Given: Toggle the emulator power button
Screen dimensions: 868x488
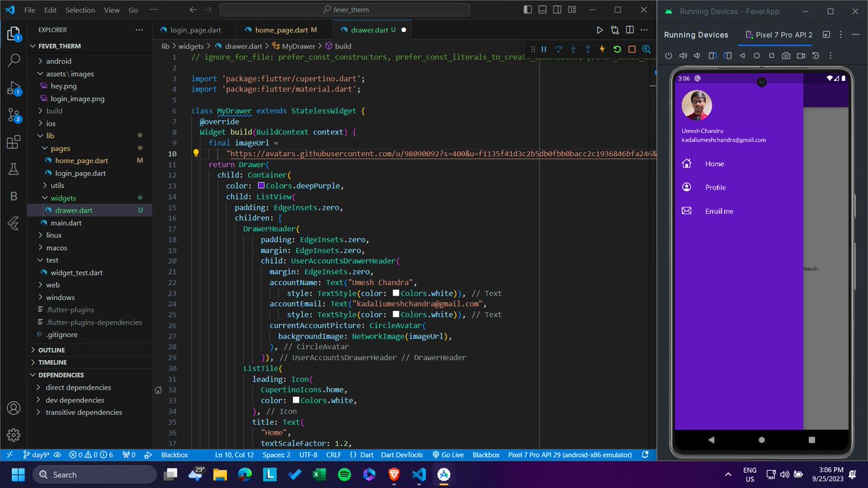Looking at the screenshot, I should 669,55.
